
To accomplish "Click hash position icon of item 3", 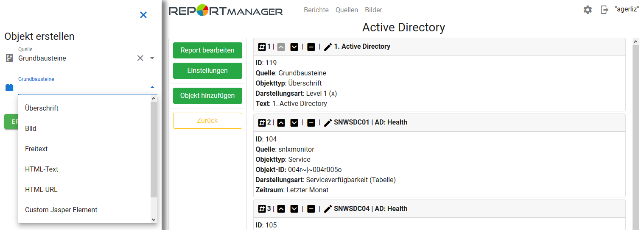I will coord(262,209).
